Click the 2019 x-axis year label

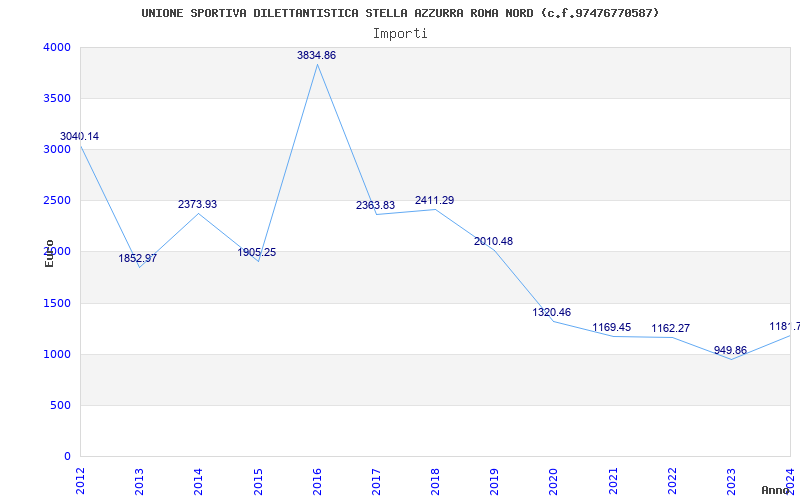pyautogui.click(x=494, y=481)
